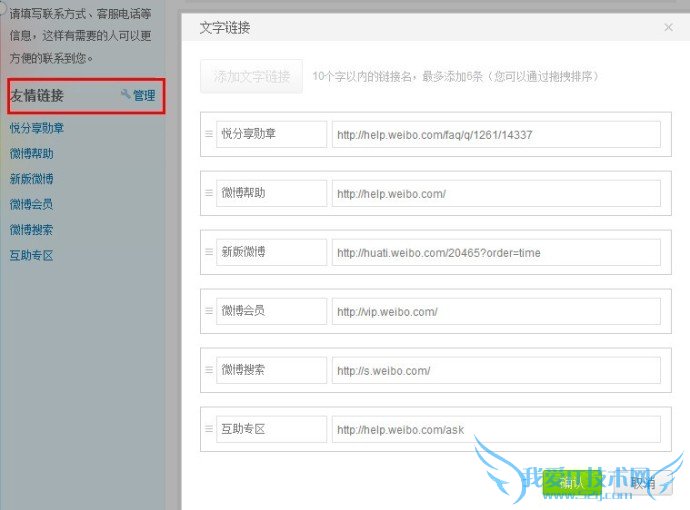
Task: Edit the 互助专区 link name field
Action: tap(272, 429)
